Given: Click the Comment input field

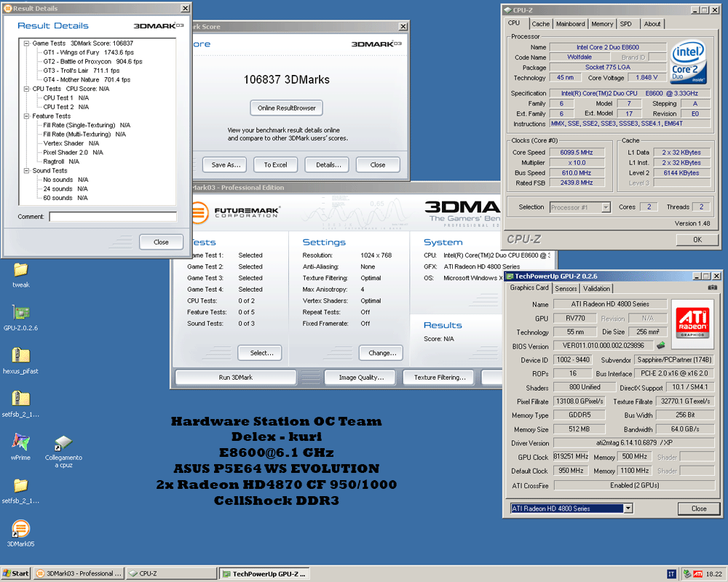Looking at the screenshot, I should click(x=113, y=217).
